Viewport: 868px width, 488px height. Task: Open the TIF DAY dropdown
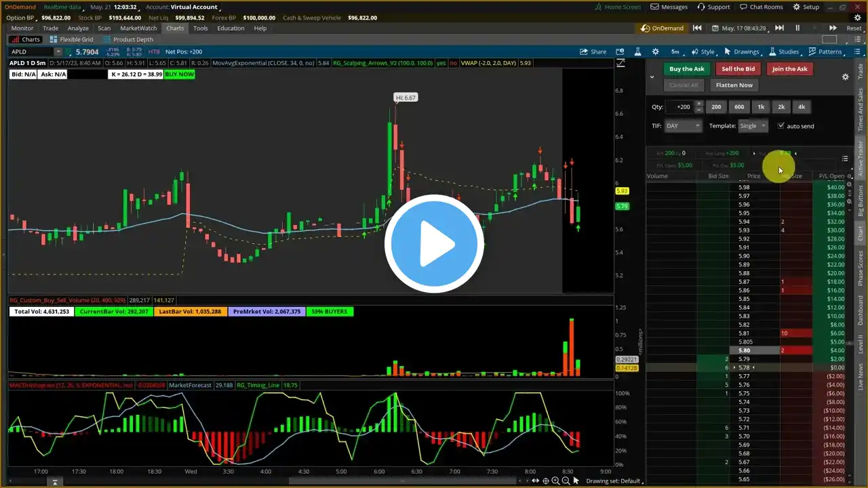click(x=683, y=125)
